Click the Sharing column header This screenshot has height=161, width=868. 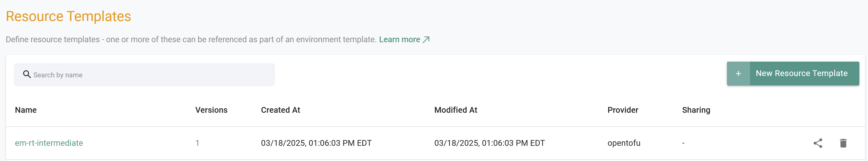click(x=696, y=110)
